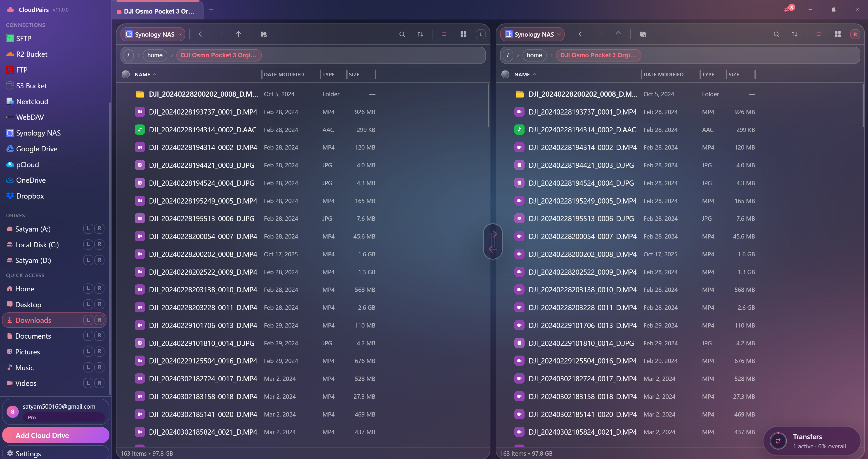Click the R pane badge icon
Viewport: 868px width, 459px height.
[855, 34]
